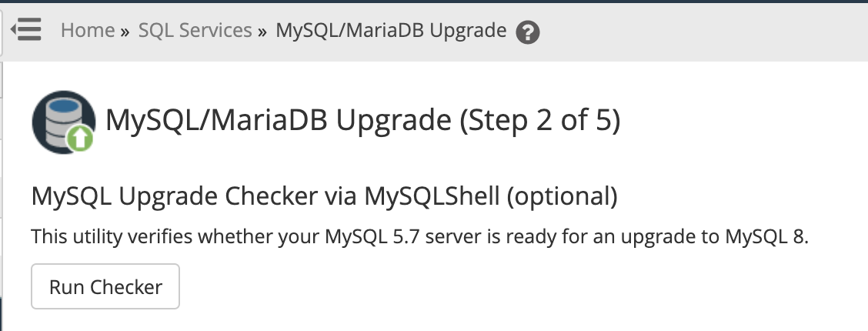
Task: Open SQL Services breadcrumb link
Action: (x=195, y=31)
